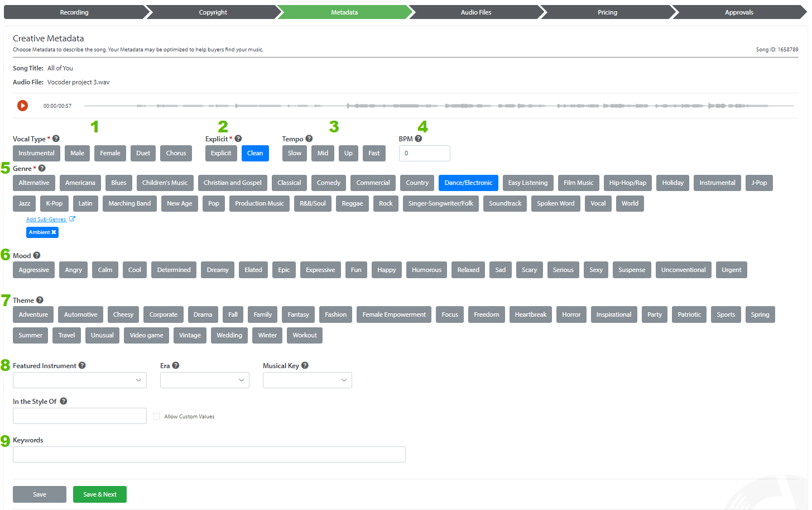Screen dimensions: 812x510
Task: Focus the In the Style Of field
Action: pos(80,416)
